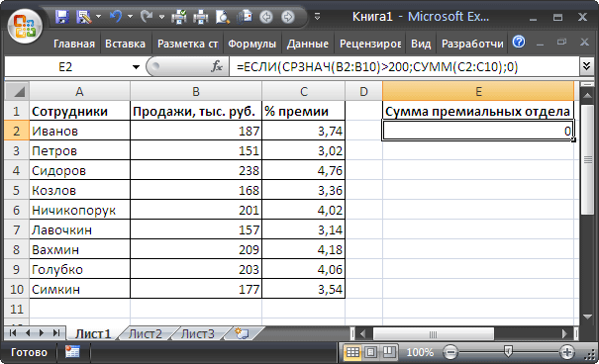This screenshot has width=599, height=364.
Task: Switch to sheet Лист2
Action: 146,334
